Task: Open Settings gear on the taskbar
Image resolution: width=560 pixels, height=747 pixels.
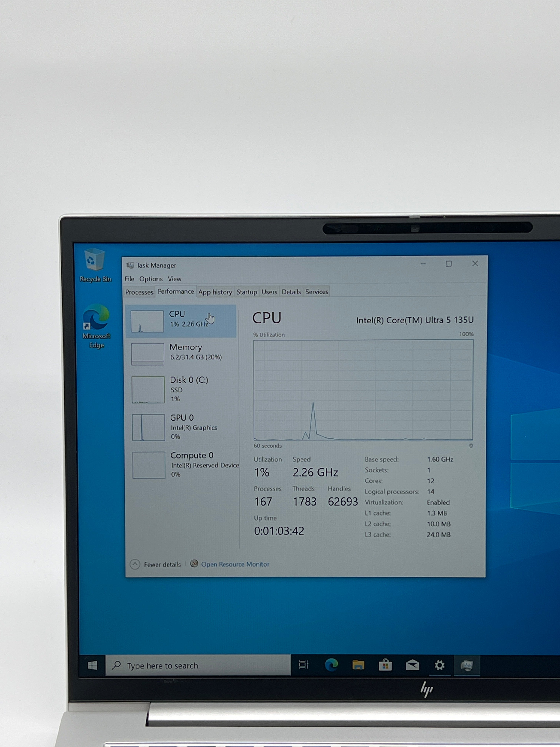Action: click(x=439, y=665)
